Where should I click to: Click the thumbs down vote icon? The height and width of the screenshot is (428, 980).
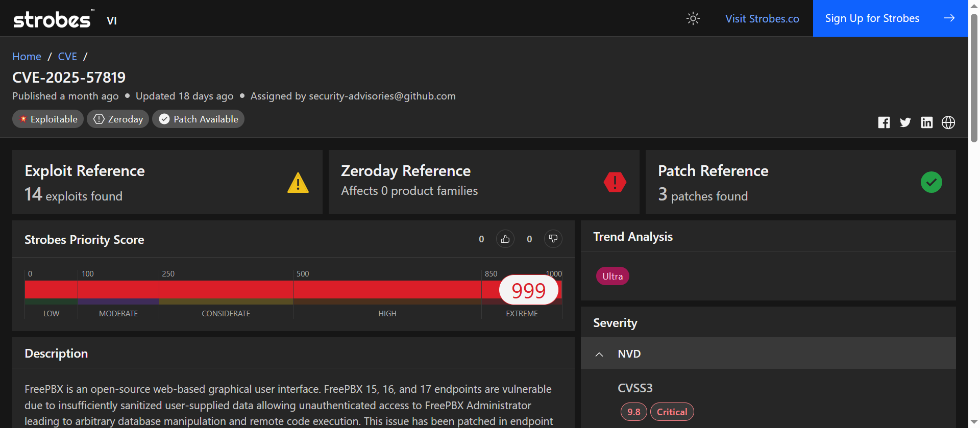click(553, 239)
